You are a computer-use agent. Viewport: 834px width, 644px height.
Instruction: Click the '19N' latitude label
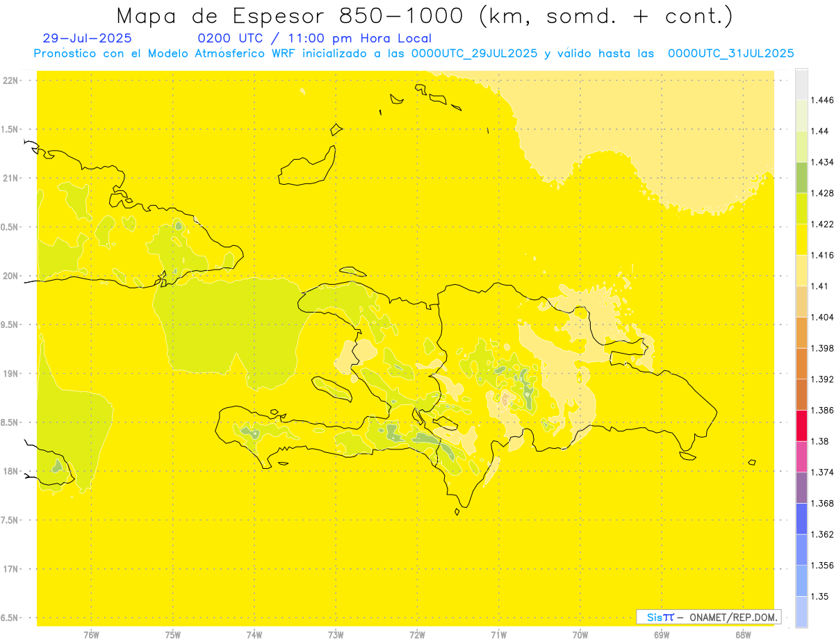point(11,374)
